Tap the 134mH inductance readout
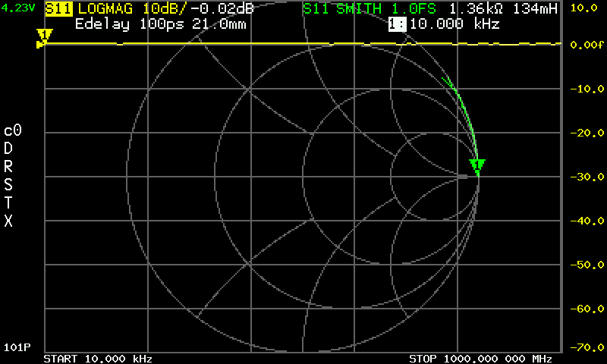607x364 pixels. [536, 8]
